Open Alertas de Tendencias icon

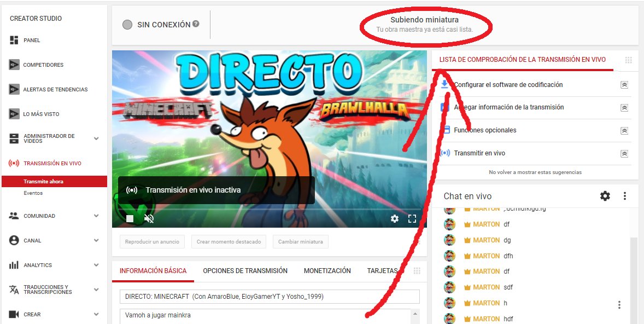click(x=14, y=89)
